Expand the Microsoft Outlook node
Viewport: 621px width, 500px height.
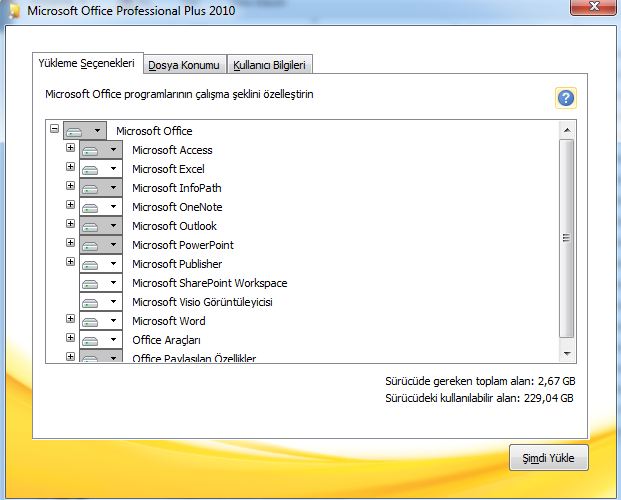tap(70, 223)
